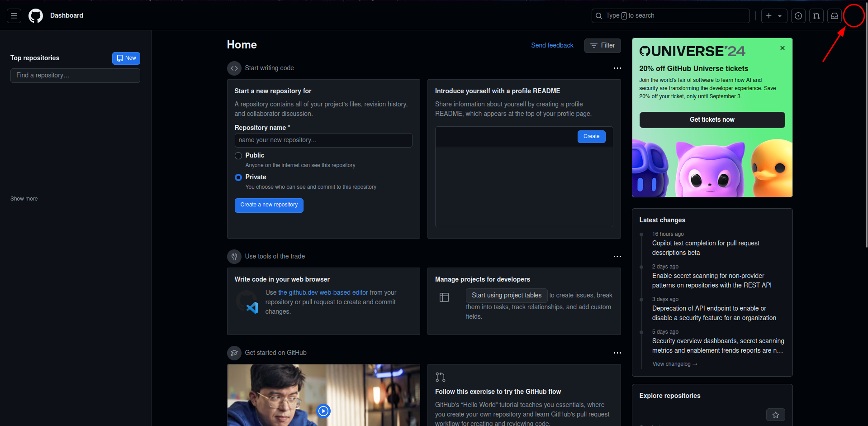Play the video thumbnail

(323, 411)
